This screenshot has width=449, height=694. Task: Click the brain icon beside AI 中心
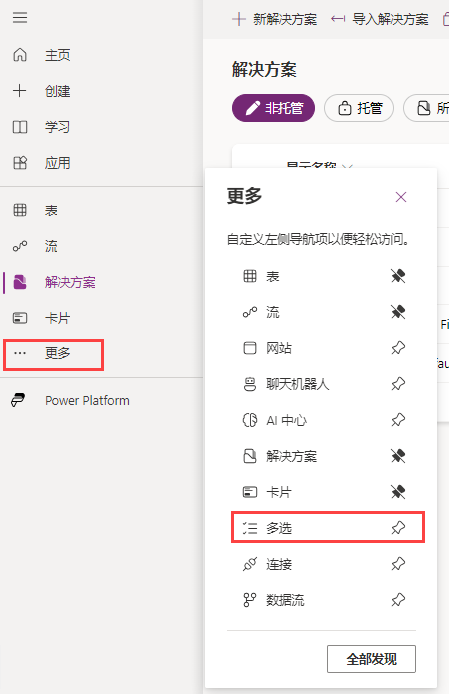[x=250, y=420]
